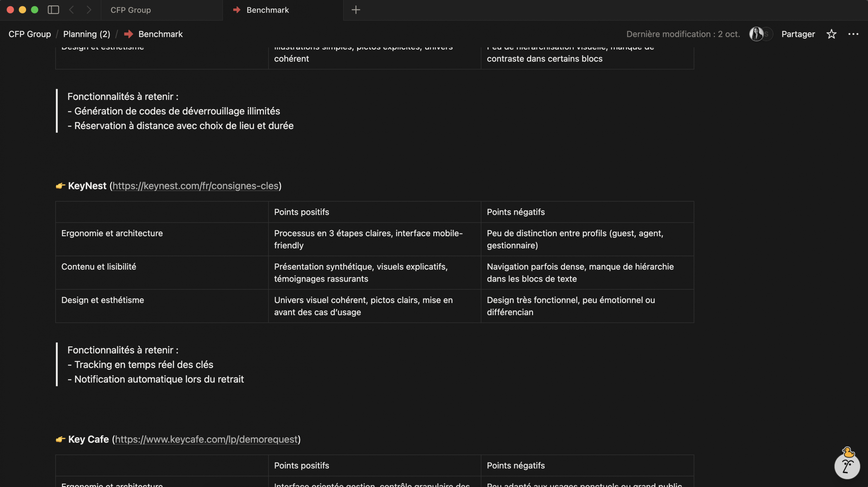Navigate to Planning (2) breadcrumb

tap(86, 34)
